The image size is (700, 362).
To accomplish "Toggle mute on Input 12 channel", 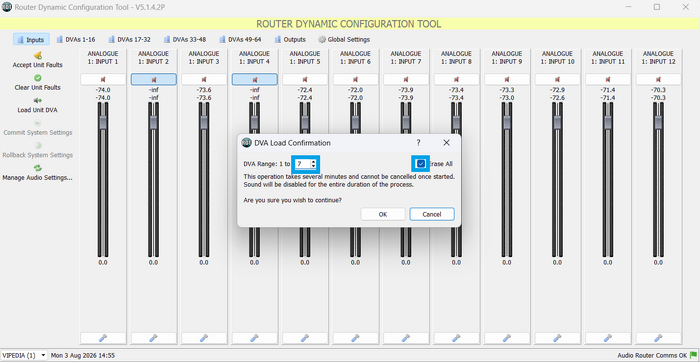I will click(658, 79).
